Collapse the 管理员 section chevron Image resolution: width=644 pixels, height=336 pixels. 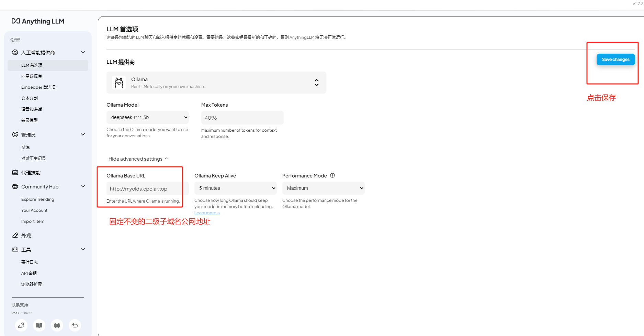83,134
